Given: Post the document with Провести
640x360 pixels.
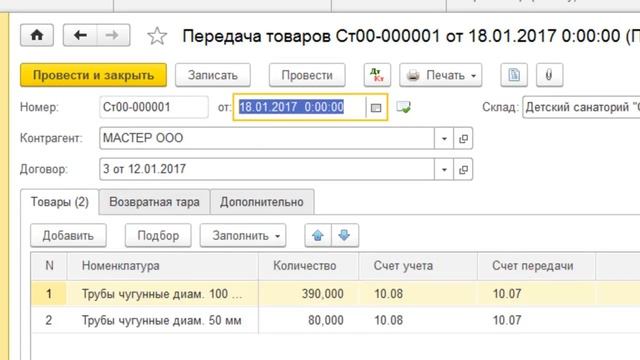Looking at the screenshot, I should click(307, 75).
